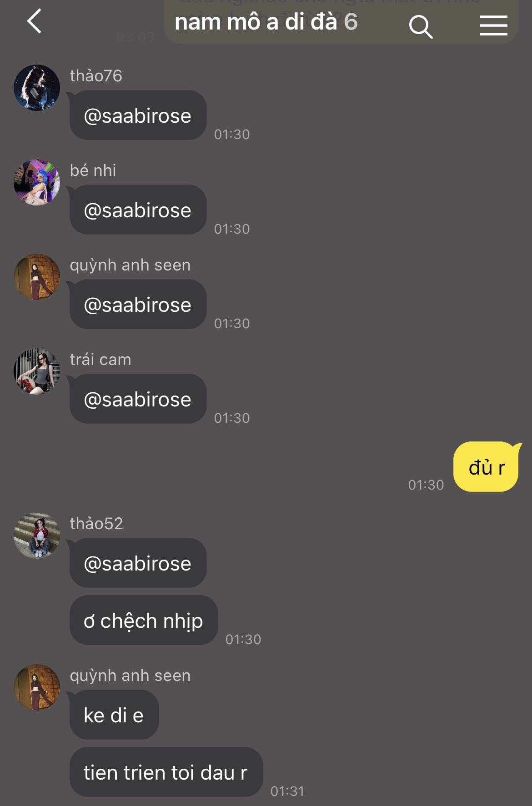Tap the @saabirose mention from trái cam

[x=138, y=399]
